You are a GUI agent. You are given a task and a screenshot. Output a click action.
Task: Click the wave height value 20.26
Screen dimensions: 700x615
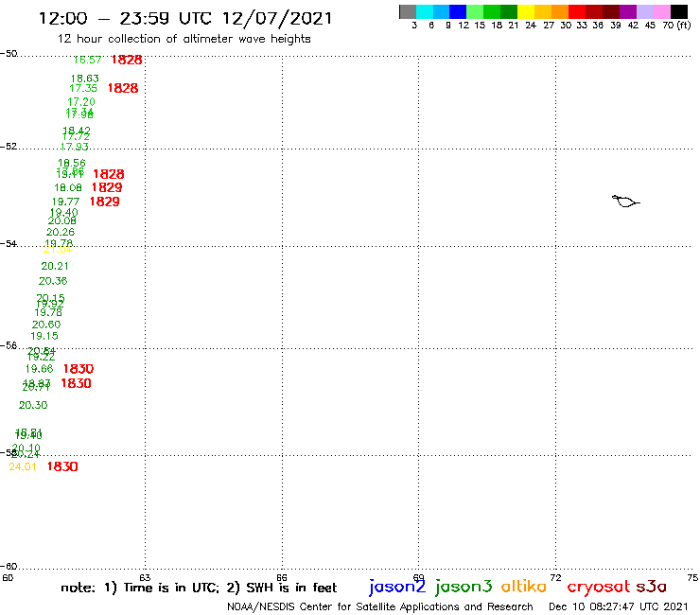[x=61, y=232]
